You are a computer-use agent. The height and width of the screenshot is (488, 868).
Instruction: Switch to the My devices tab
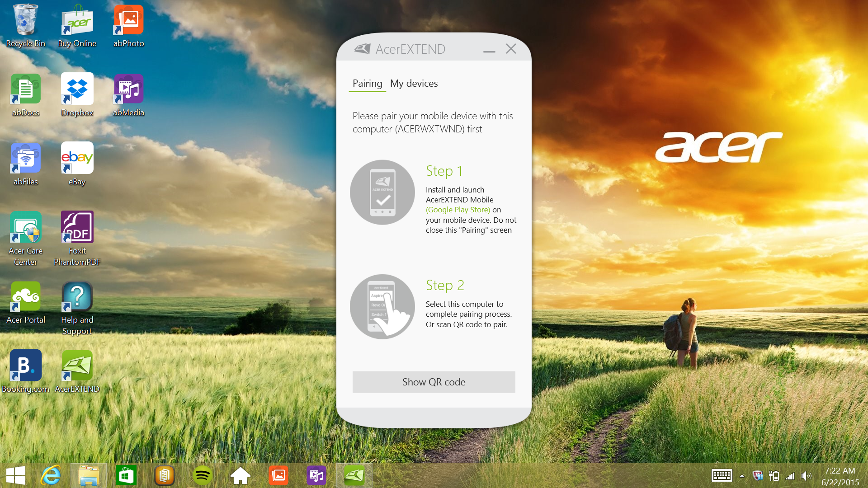pyautogui.click(x=414, y=84)
